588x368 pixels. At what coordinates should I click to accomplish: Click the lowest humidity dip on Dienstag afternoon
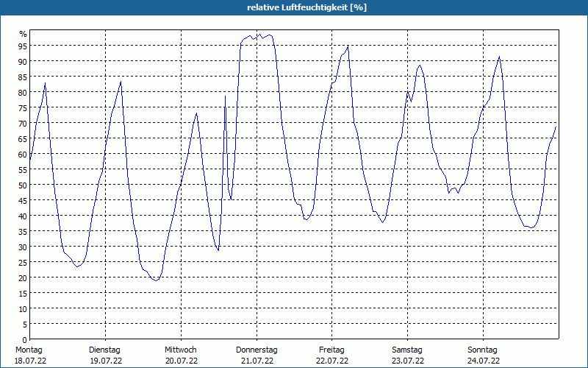[156, 280]
